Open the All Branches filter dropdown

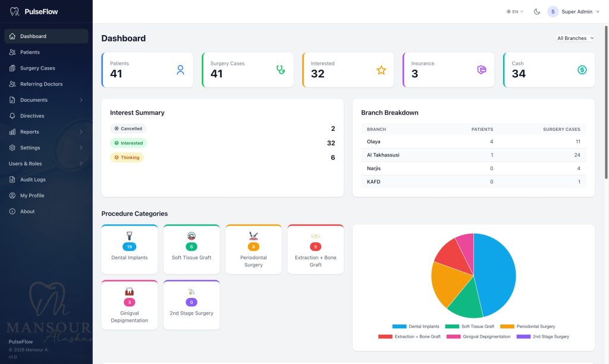click(575, 38)
